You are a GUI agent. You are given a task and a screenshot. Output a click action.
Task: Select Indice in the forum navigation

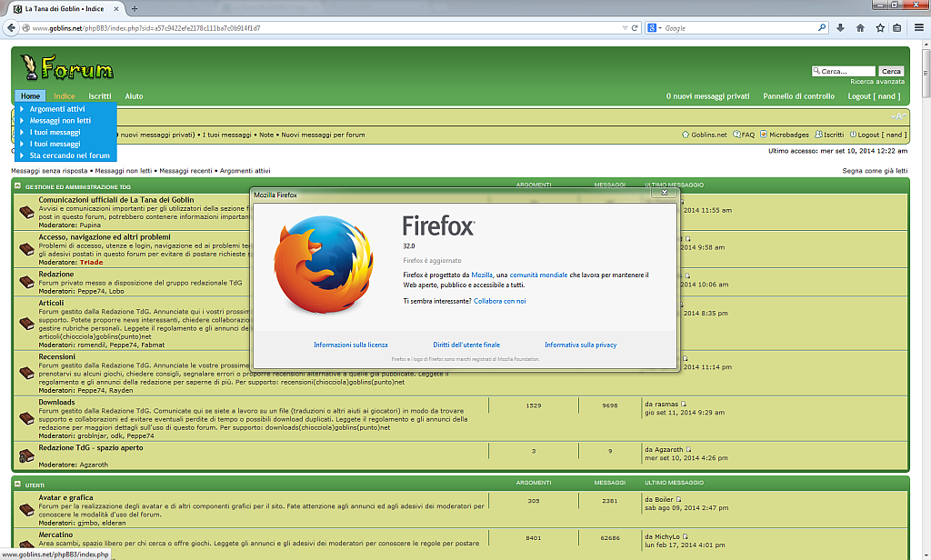pyautogui.click(x=65, y=96)
